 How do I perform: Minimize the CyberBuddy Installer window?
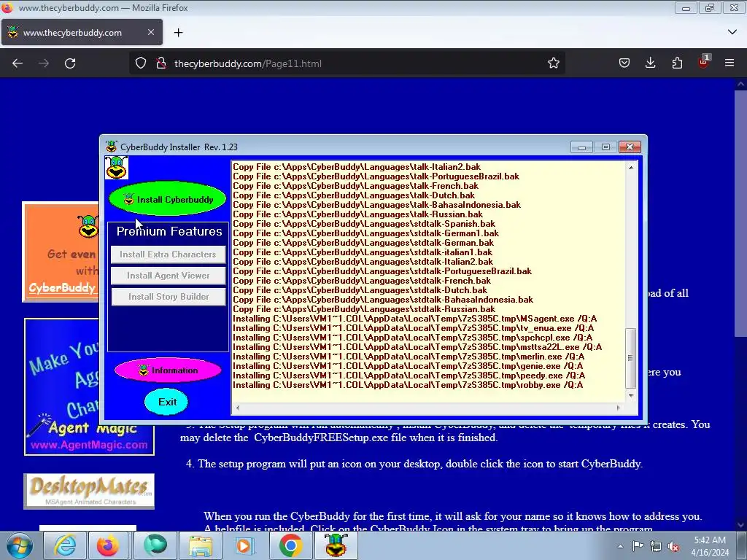[x=581, y=147]
